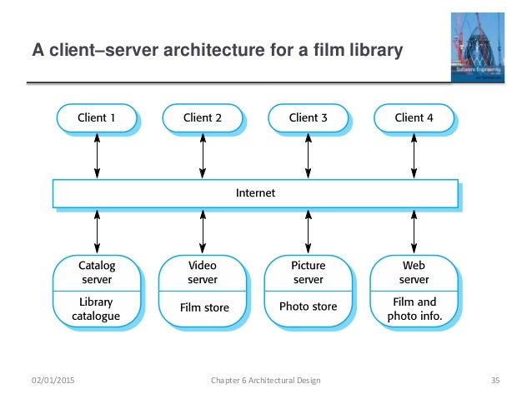Click the "Picture server" label
Screen dimensions: 532x399
tap(308, 272)
